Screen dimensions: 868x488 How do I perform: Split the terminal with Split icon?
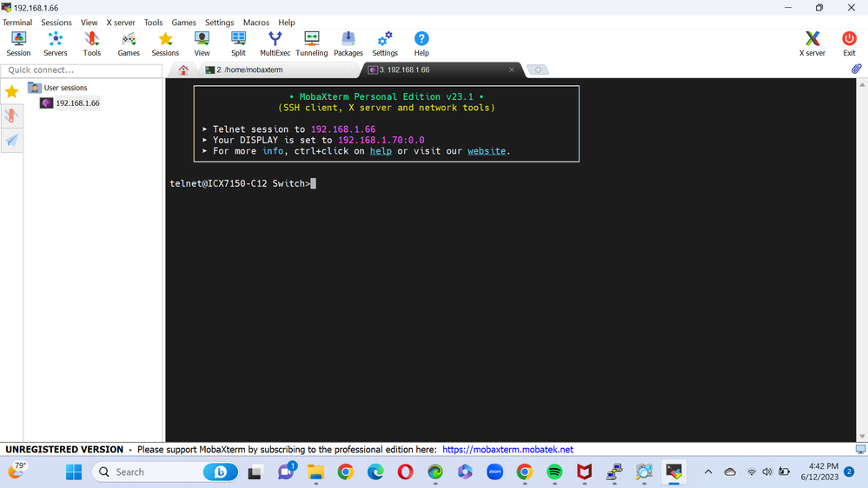tap(238, 43)
